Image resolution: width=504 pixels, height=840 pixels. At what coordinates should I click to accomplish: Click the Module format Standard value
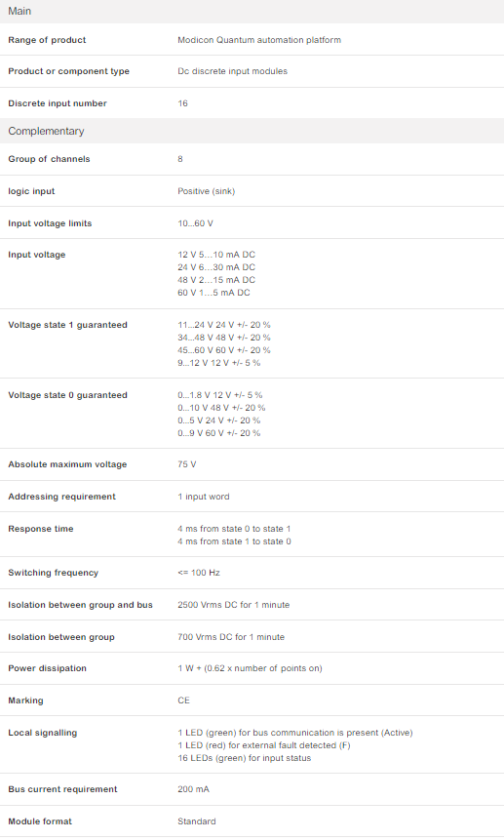[x=197, y=821]
